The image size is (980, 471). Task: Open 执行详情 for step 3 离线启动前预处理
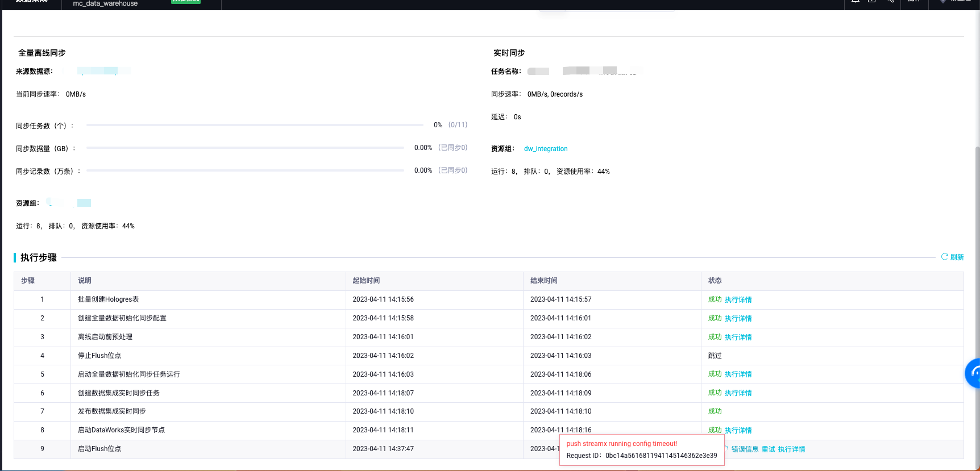738,337
